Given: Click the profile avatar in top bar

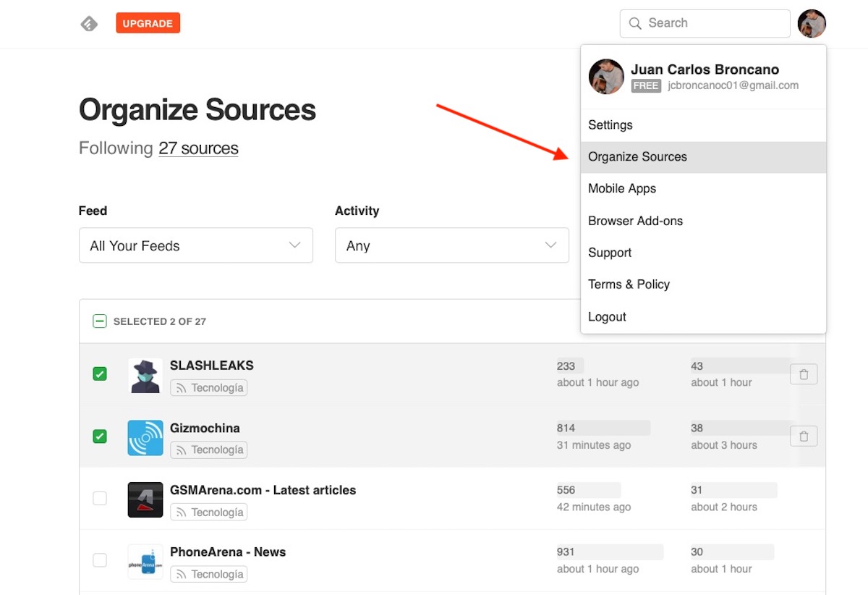Looking at the screenshot, I should tap(812, 24).
